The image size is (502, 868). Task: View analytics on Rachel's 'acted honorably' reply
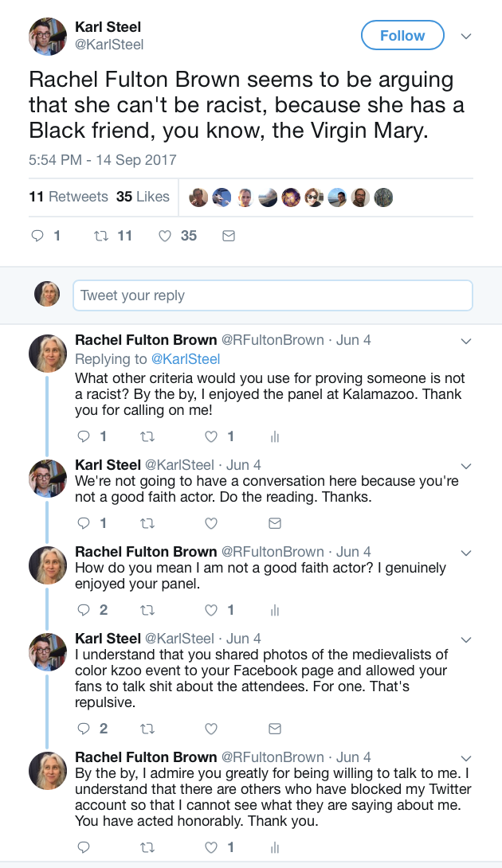click(274, 847)
